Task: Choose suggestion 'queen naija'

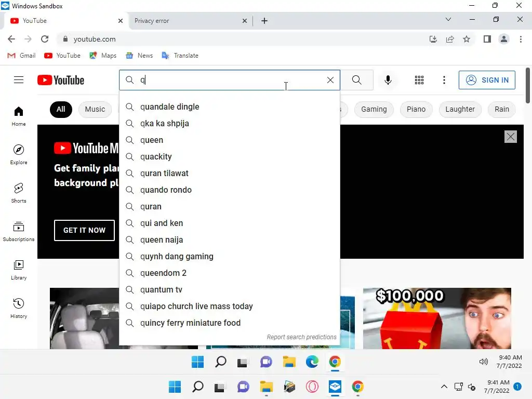Action: [230, 240]
